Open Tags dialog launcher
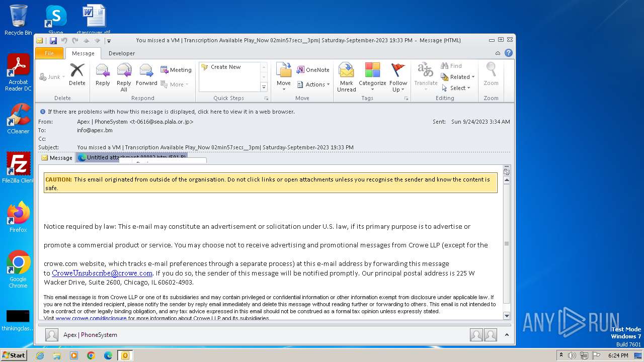This screenshot has width=644, height=362. click(x=406, y=99)
